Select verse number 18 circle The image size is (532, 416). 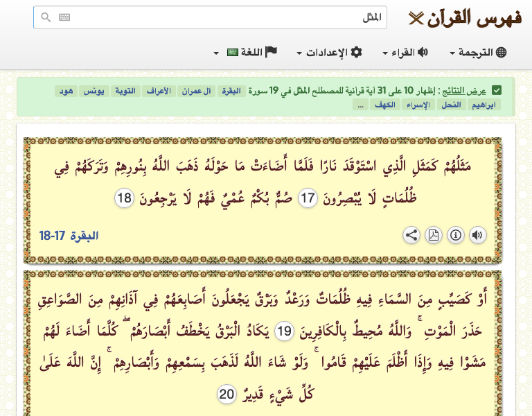click(x=124, y=199)
